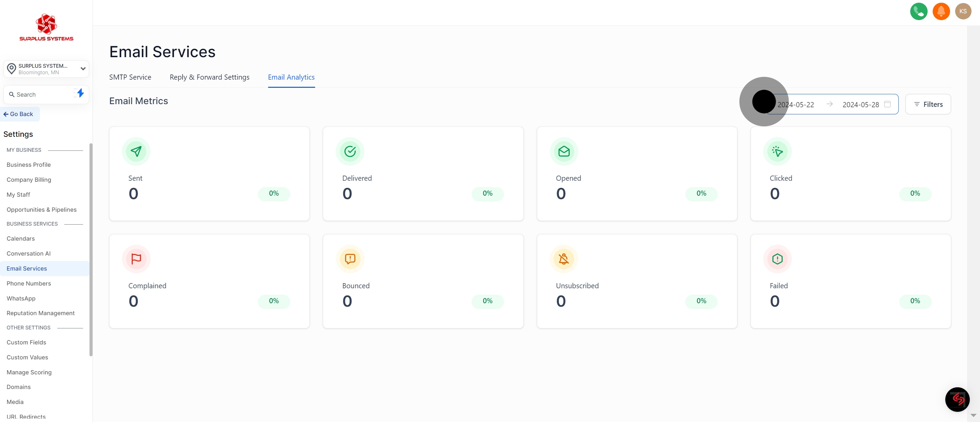The width and height of the screenshot is (980, 422).
Task: Open the start date 2024-05-22 picker
Action: click(x=796, y=104)
